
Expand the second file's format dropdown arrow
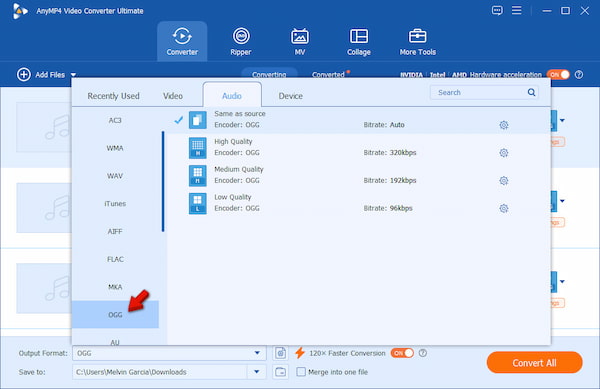pos(562,201)
